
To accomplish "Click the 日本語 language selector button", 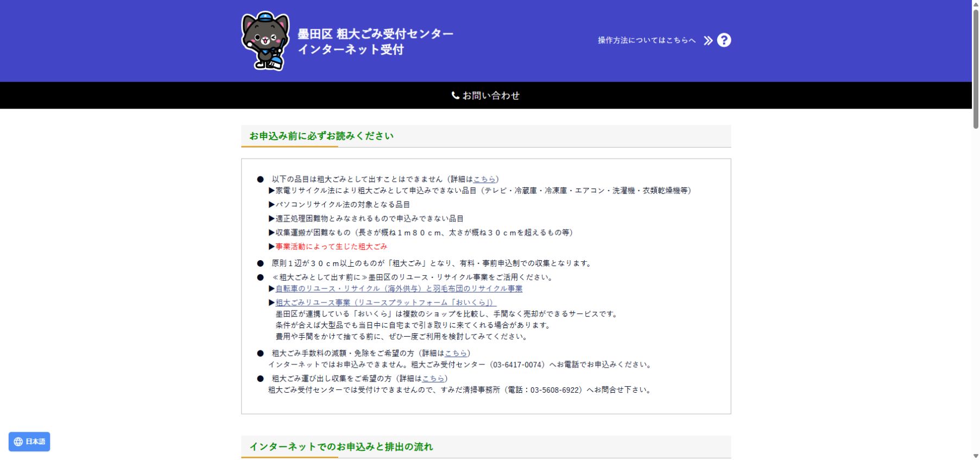I will point(29,442).
